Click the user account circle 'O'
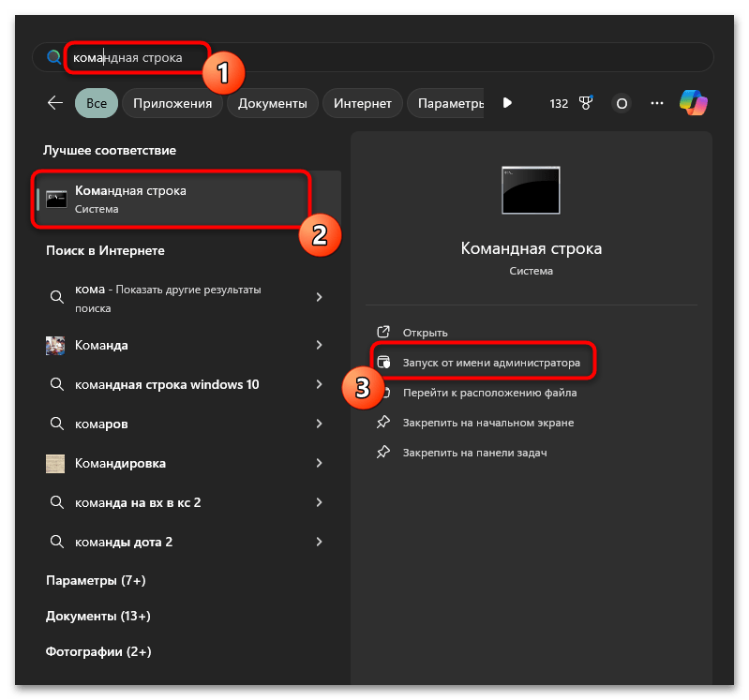The height and width of the screenshot is (700, 749). click(x=622, y=103)
